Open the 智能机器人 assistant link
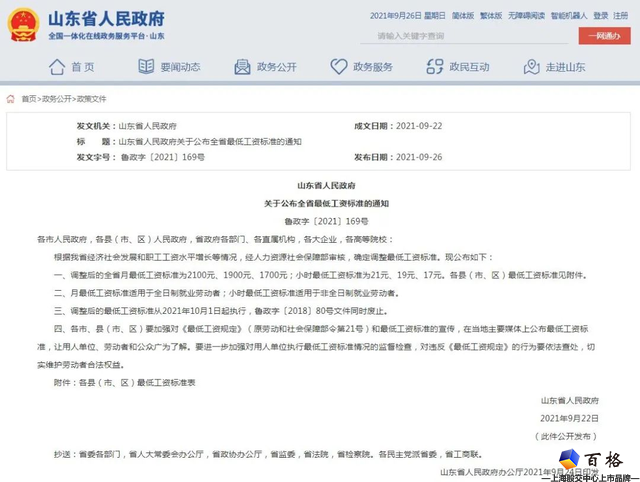This screenshot has height=482, width=640. point(569,16)
